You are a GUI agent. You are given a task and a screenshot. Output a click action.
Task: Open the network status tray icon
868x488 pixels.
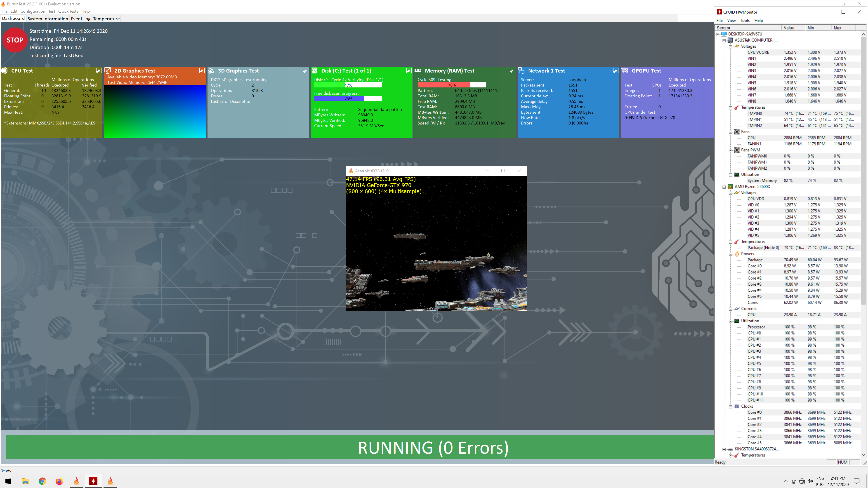[x=802, y=481]
